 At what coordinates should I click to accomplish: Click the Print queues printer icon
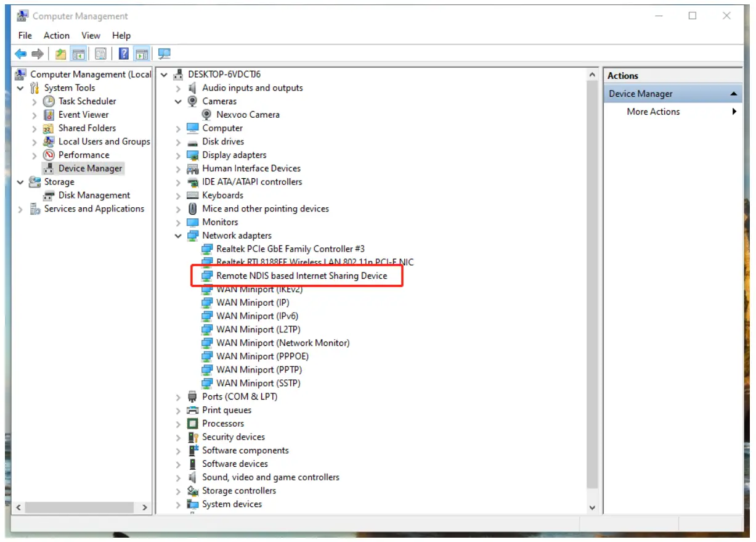(192, 410)
